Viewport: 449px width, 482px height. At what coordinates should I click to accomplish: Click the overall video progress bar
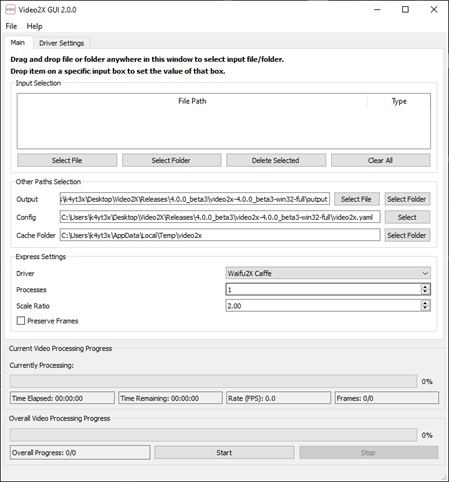(213, 435)
